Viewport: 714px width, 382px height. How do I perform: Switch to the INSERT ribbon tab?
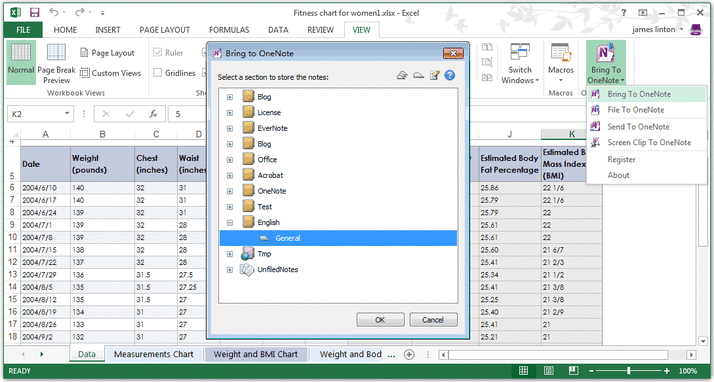108,30
